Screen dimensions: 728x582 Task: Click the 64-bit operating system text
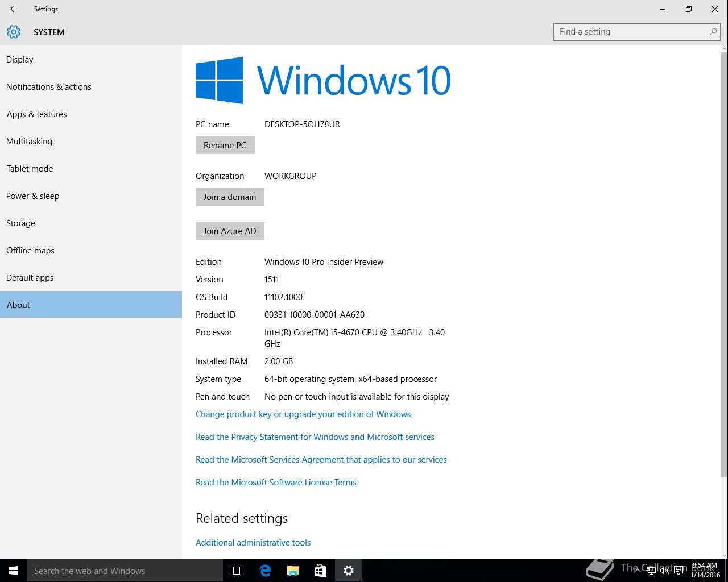pyautogui.click(x=350, y=379)
